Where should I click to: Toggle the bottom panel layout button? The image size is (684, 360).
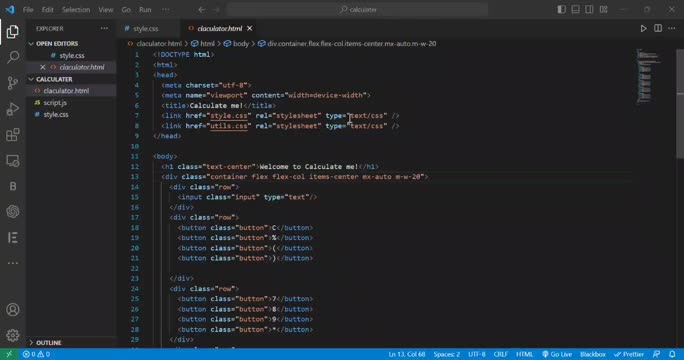[x=575, y=9]
